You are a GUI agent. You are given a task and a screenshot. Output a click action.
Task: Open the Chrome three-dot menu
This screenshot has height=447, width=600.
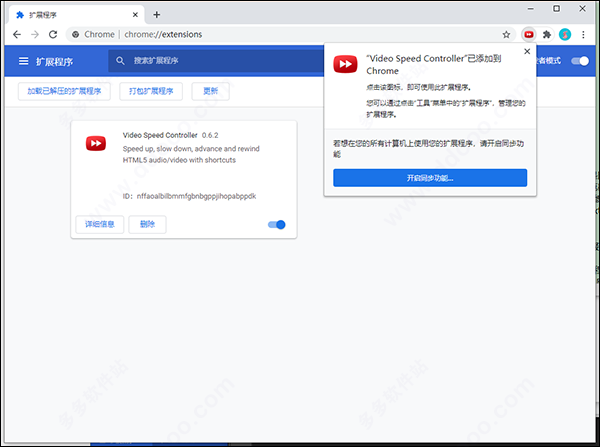[583, 34]
